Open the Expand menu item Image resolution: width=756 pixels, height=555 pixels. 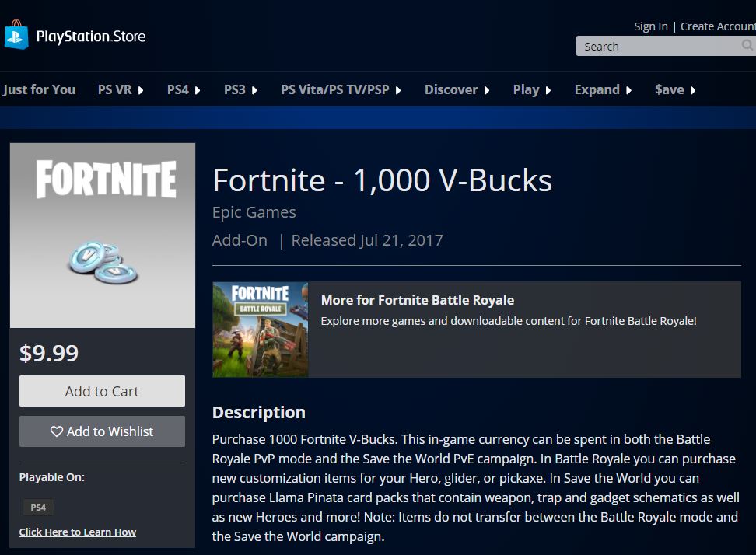click(x=597, y=89)
